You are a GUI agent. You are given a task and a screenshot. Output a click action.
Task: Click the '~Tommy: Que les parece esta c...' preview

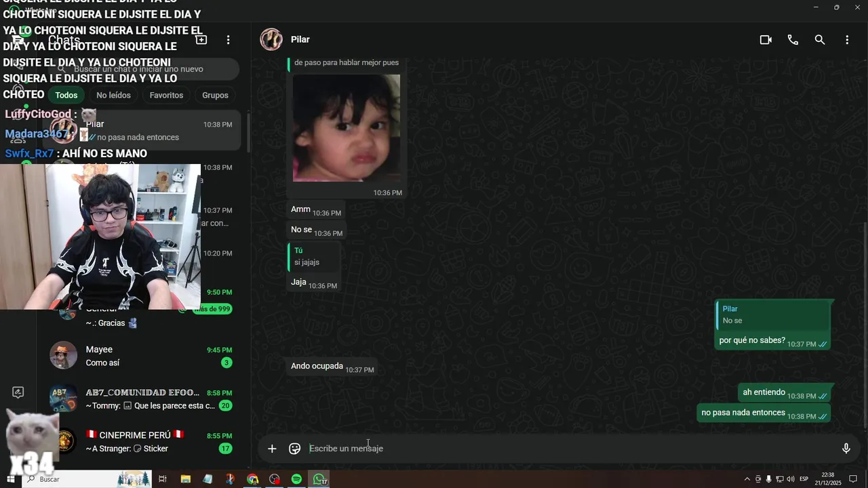[150, 406]
